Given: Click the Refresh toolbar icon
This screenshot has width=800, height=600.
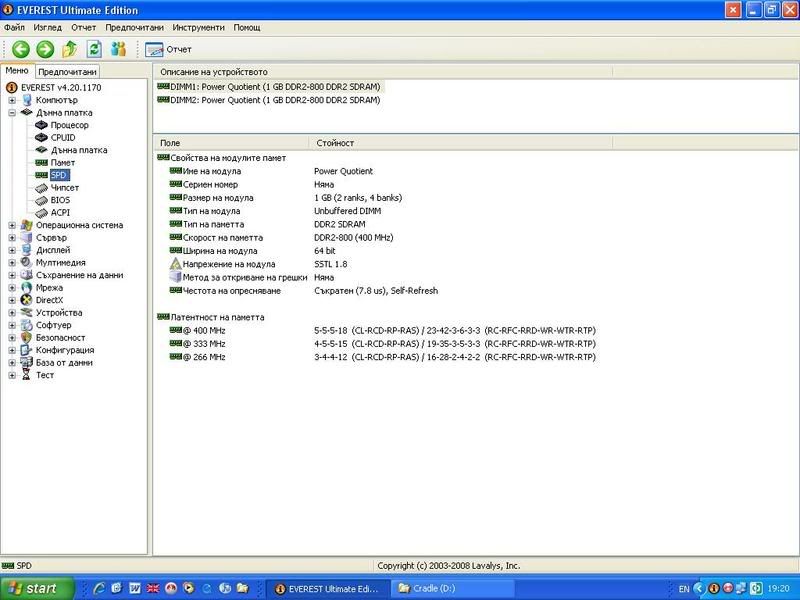Looking at the screenshot, I should (x=95, y=49).
